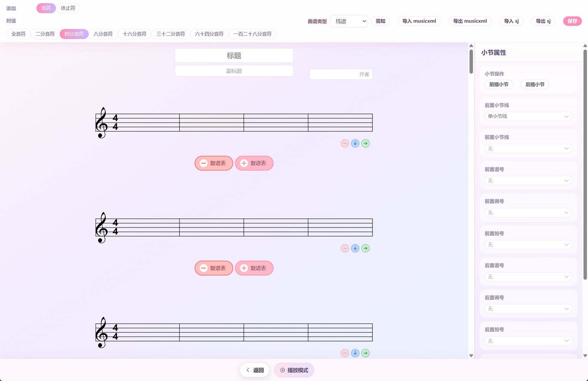This screenshot has height=381, width=588.
Task: Click the 4/4 time signature on second staff
Action: pyautogui.click(x=115, y=227)
